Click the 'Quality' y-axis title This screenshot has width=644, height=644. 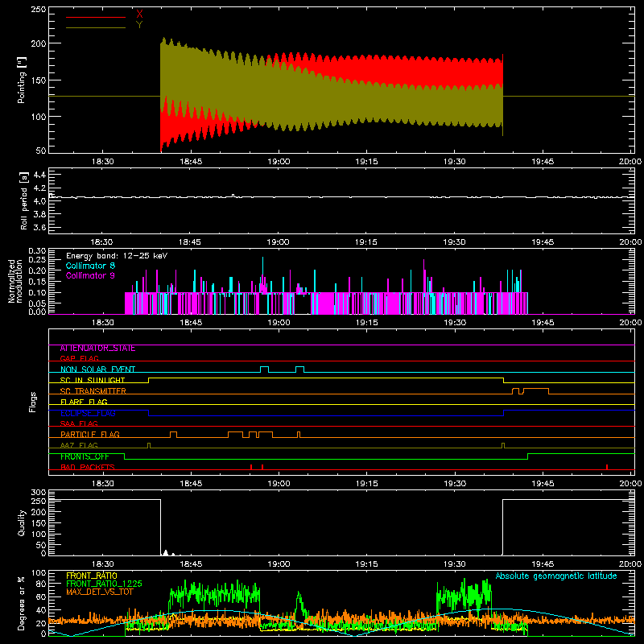(22, 523)
